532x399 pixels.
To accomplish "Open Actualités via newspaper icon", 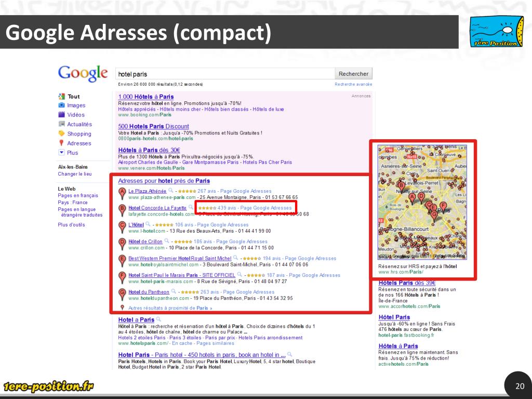I will [61, 124].
